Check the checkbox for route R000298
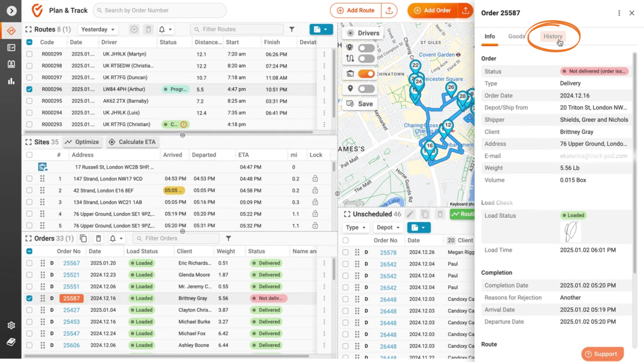Image resolution: width=644 pixels, height=362 pixels. pos(29,65)
